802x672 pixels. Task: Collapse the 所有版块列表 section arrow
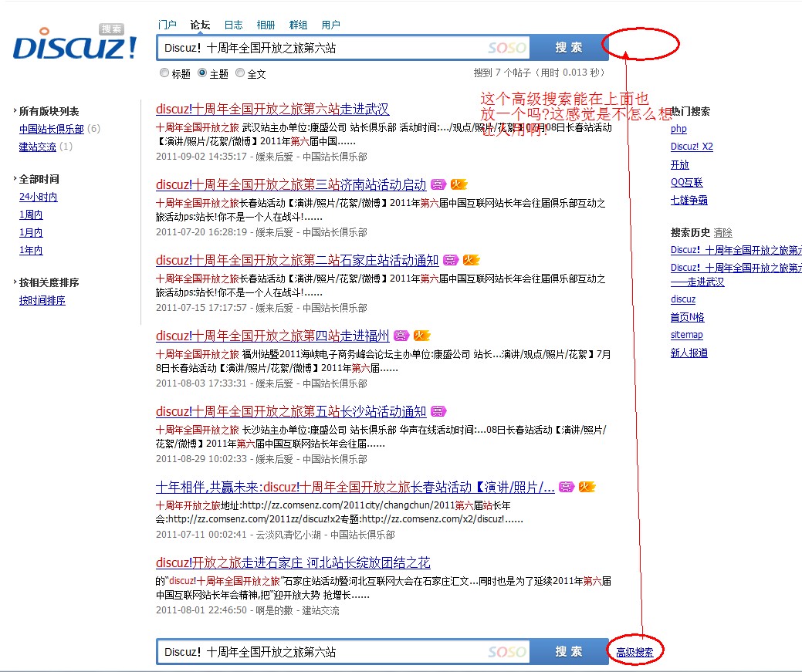click(15, 110)
